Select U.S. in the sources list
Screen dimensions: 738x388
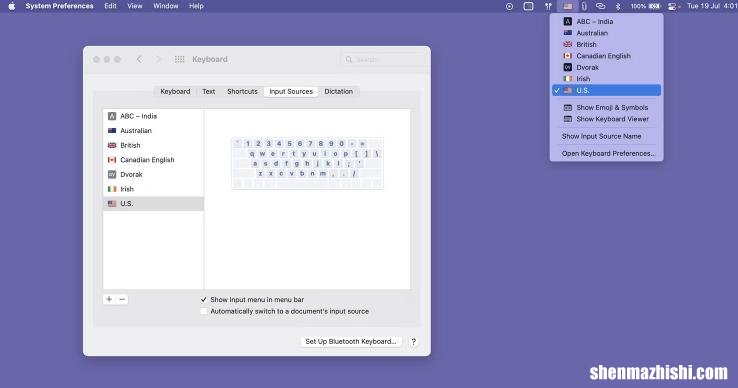tap(153, 203)
